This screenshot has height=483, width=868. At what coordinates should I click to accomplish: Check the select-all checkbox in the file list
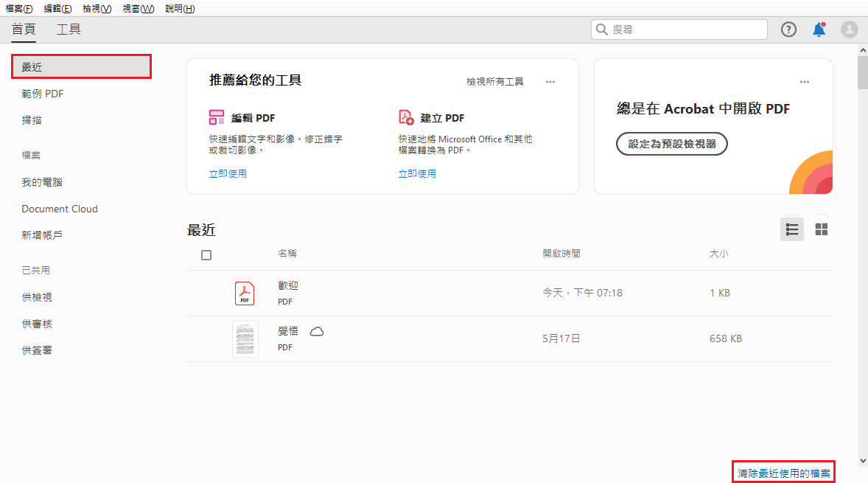pos(206,254)
